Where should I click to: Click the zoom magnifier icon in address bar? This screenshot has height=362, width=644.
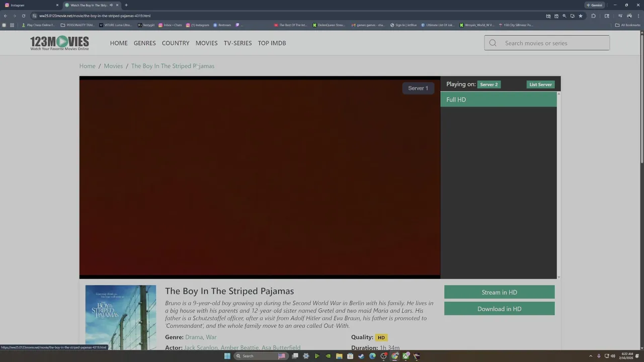click(x=564, y=16)
